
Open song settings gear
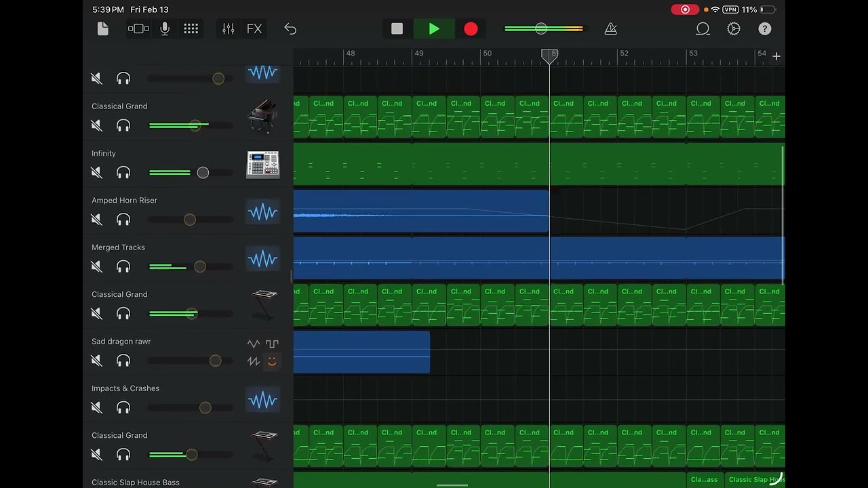coord(734,28)
